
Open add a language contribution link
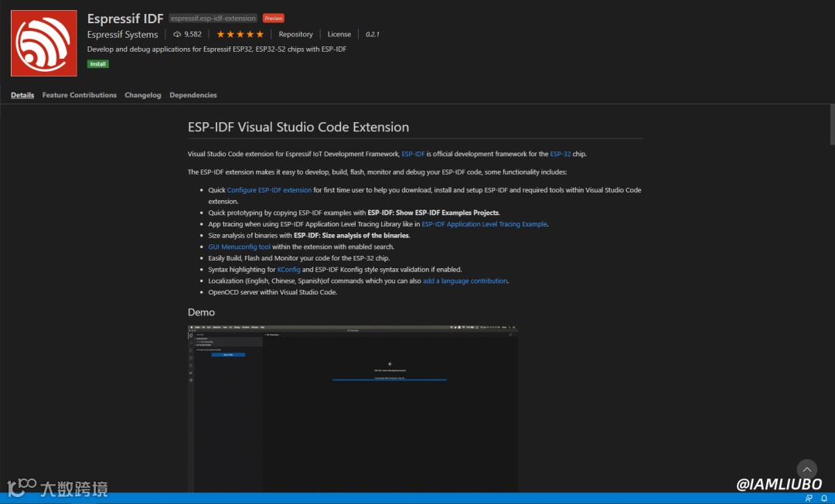(465, 281)
